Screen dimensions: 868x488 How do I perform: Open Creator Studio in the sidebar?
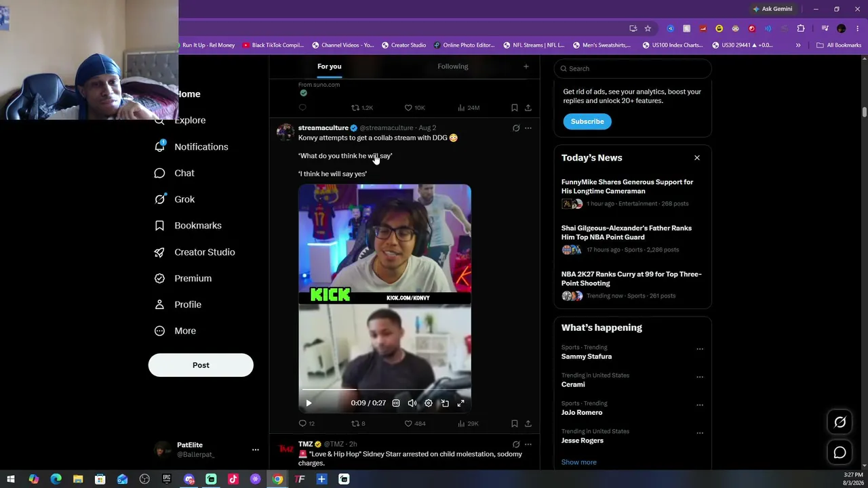pos(195,252)
